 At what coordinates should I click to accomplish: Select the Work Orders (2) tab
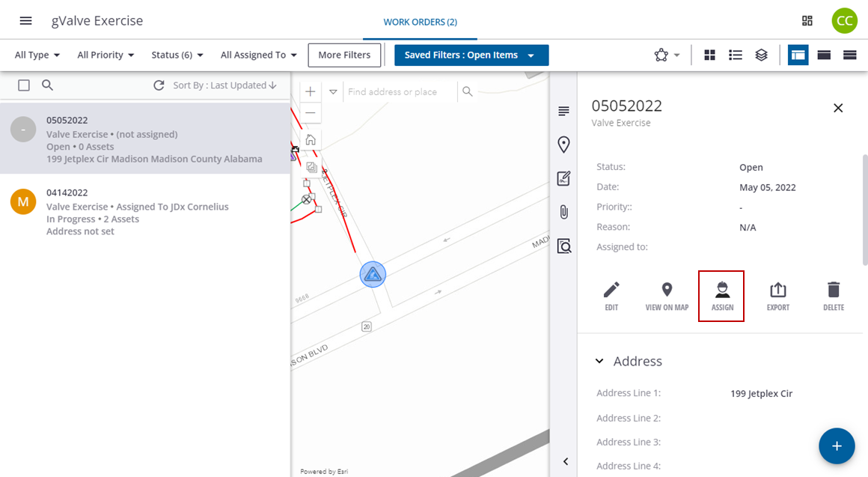click(420, 22)
